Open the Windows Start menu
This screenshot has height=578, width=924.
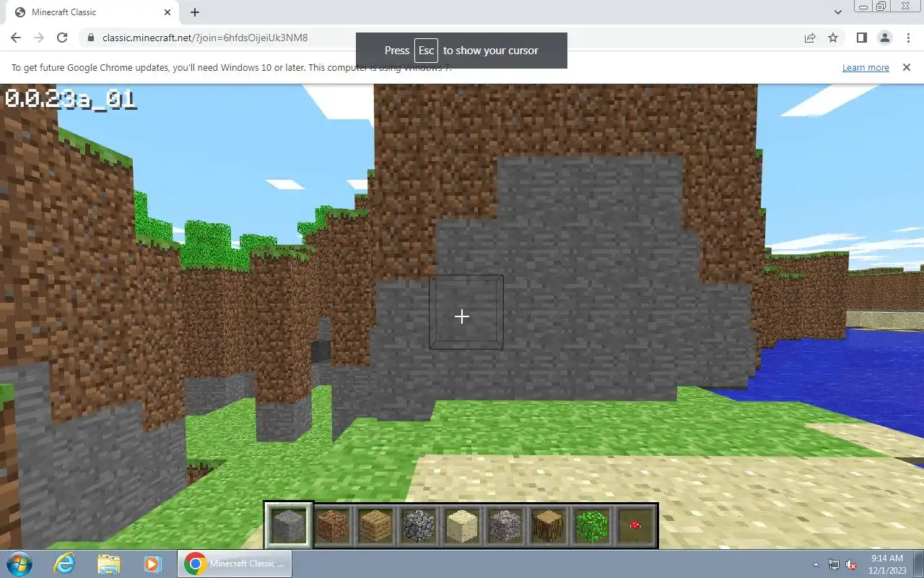pyautogui.click(x=19, y=564)
